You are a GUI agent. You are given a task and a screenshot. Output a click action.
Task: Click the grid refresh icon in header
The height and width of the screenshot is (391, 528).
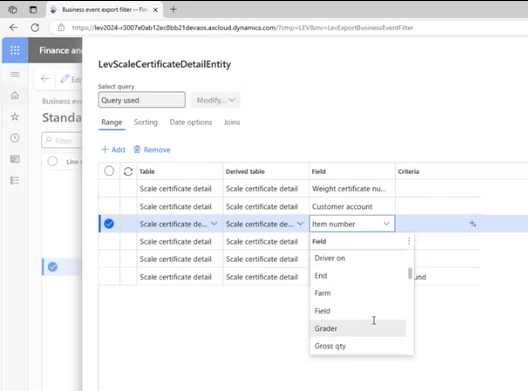tap(128, 171)
